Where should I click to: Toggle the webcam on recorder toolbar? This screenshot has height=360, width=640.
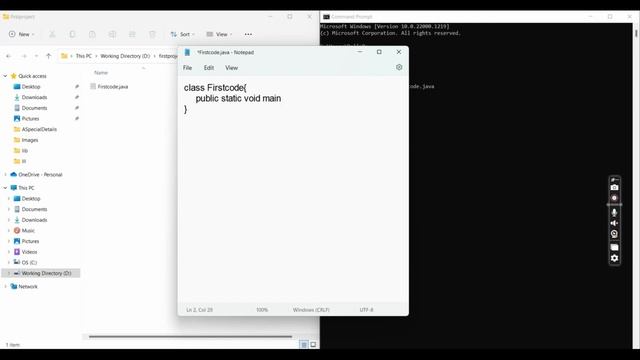coord(614,234)
